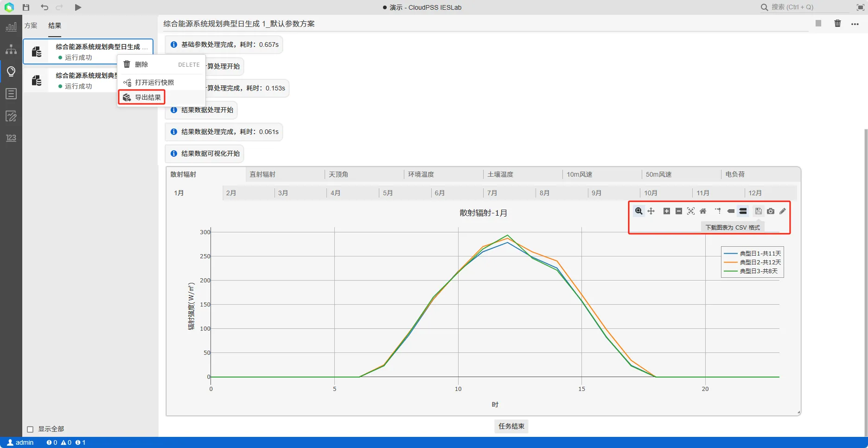Download chart as CSV format
Viewport: 868px width, 448px height.
click(759, 211)
